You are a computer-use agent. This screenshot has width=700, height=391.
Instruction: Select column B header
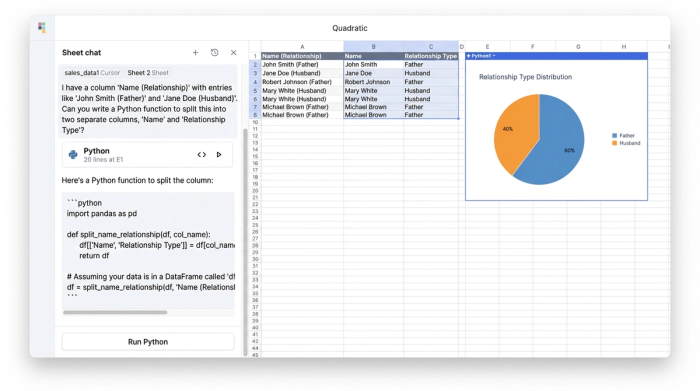373,46
